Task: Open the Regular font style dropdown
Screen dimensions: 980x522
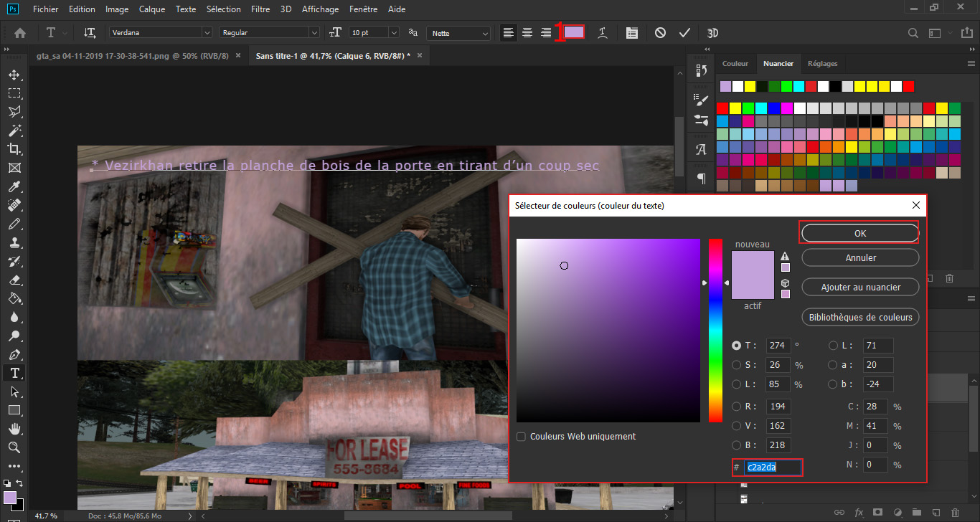Action: 314,33
